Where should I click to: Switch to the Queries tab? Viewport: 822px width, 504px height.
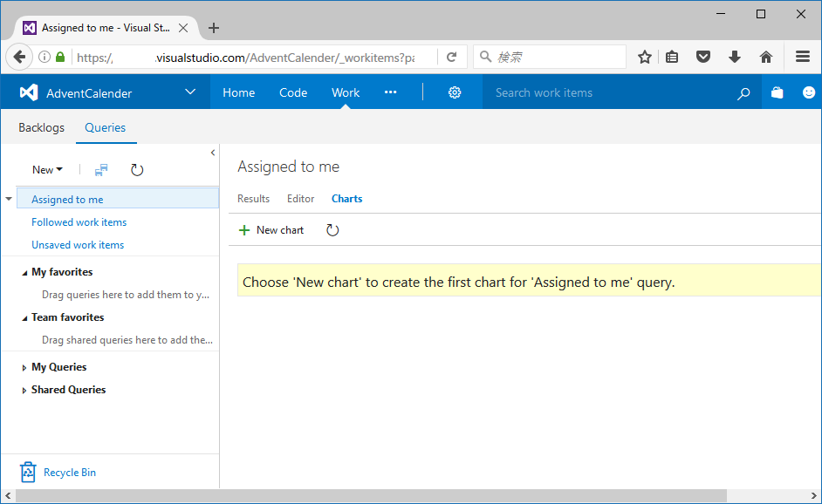click(x=106, y=128)
